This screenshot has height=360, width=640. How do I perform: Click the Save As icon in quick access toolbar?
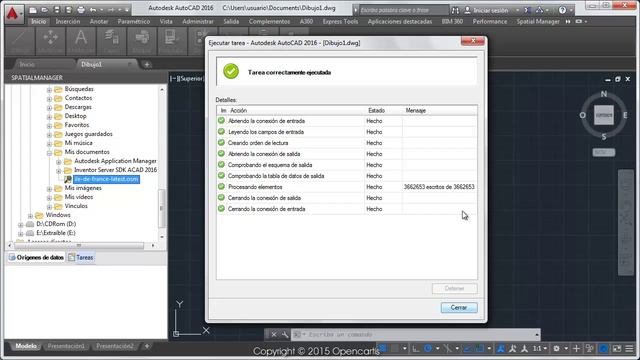69,10
